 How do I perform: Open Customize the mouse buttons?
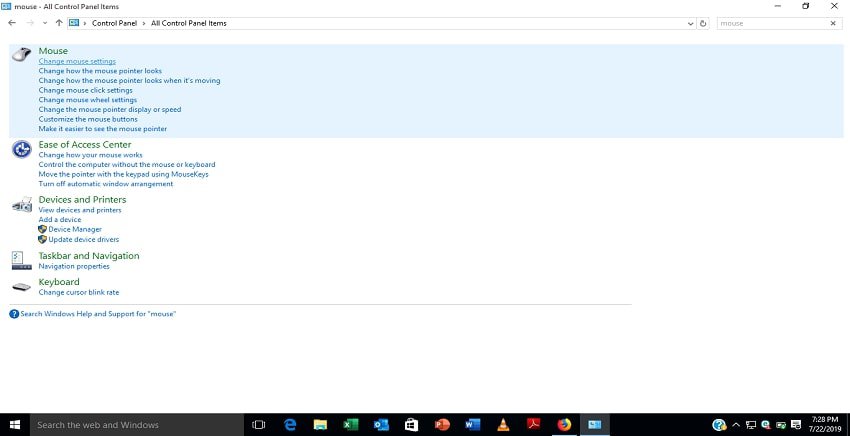click(88, 119)
